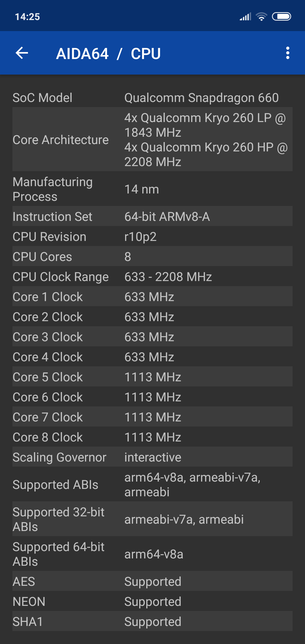
Task: Tap the AES Supported row
Action: point(152,582)
